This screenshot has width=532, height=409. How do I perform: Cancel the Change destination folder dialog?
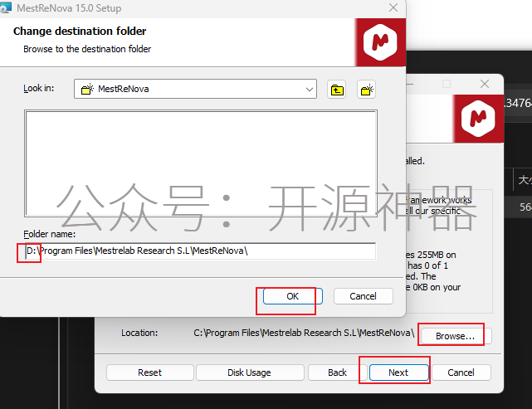coord(363,296)
